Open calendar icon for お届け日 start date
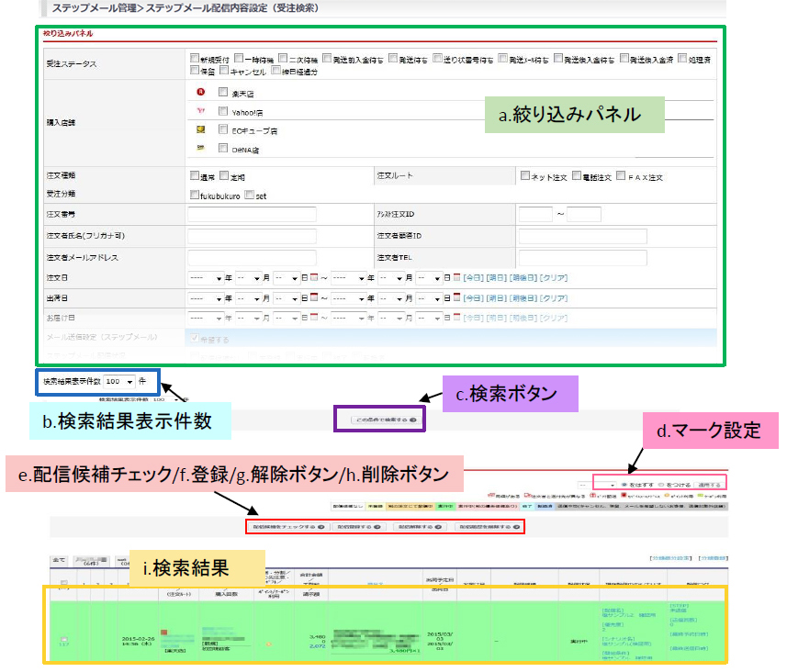Image resolution: width=787 pixels, height=672 pixels. [x=314, y=317]
